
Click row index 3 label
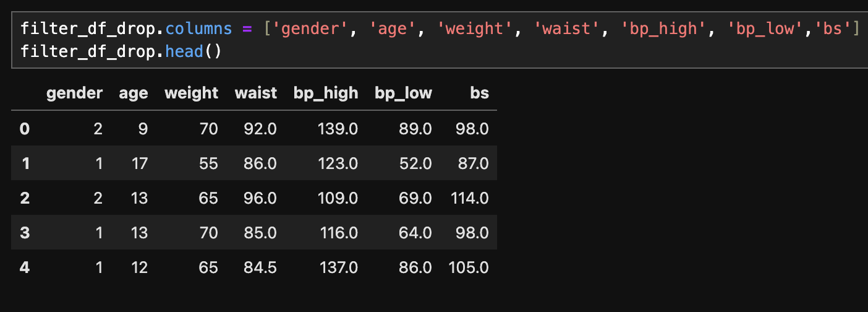tap(25, 233)
